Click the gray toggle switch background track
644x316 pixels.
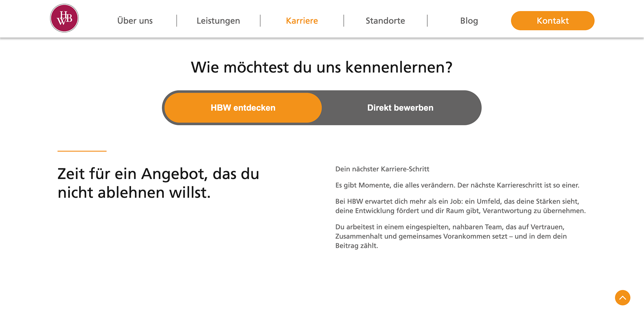point(322,108)
